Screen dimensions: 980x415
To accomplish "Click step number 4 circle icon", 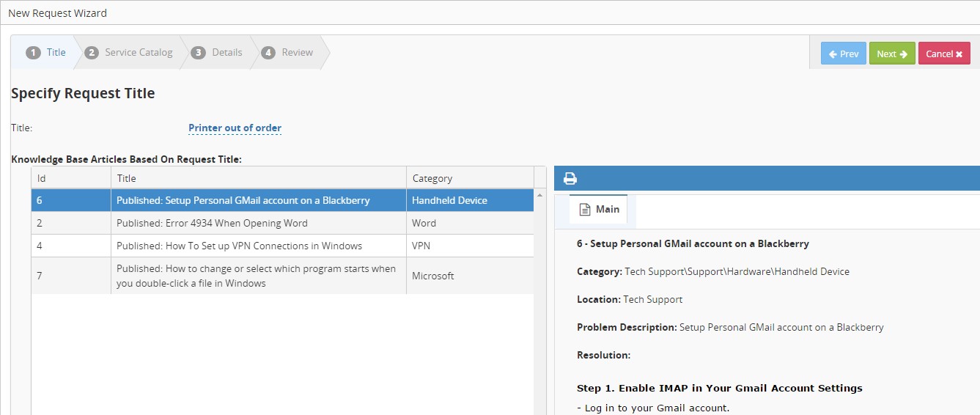I will (x=268, y=53).
